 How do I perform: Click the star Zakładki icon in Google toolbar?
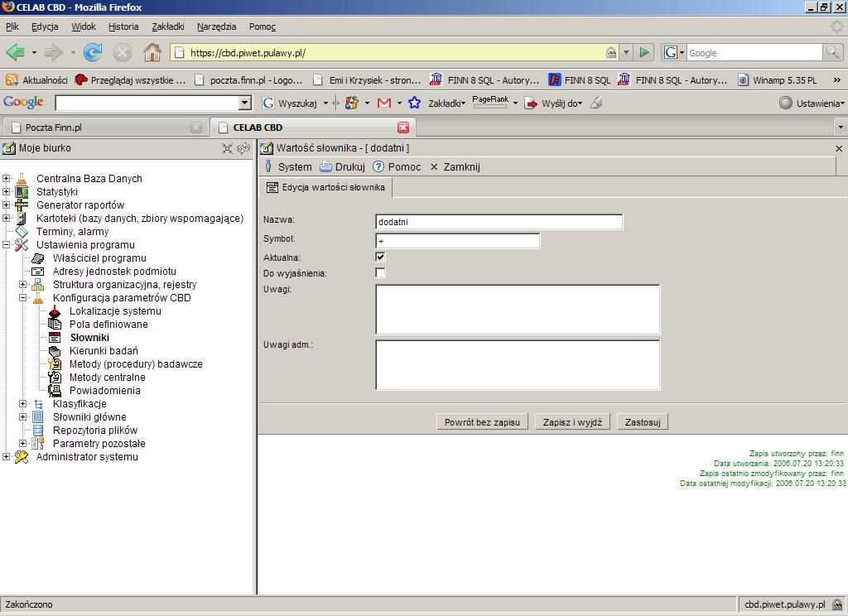tap(414, 103)
